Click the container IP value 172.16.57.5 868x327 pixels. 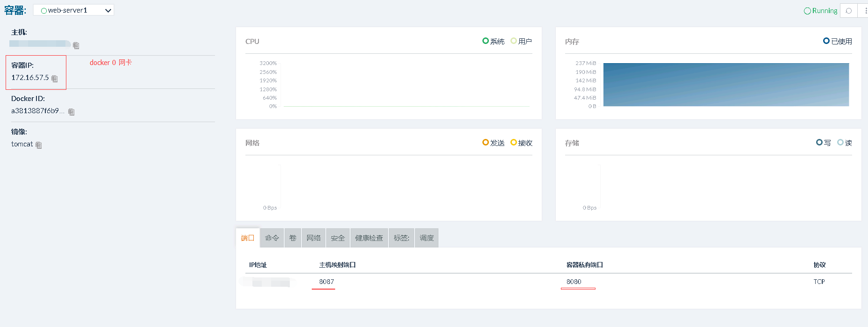click(x=30, y=78)
